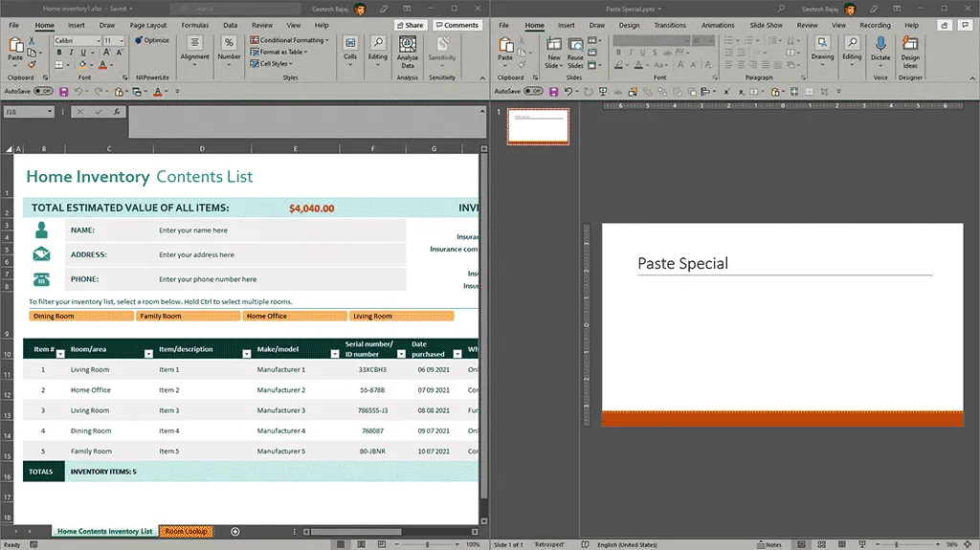
Task: Toggle AutoSave switch in Excel
Action: [43, 91]
